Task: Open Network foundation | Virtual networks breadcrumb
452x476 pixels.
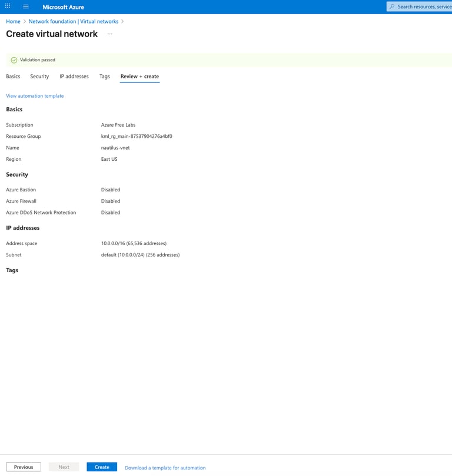Action: [74, 22]
